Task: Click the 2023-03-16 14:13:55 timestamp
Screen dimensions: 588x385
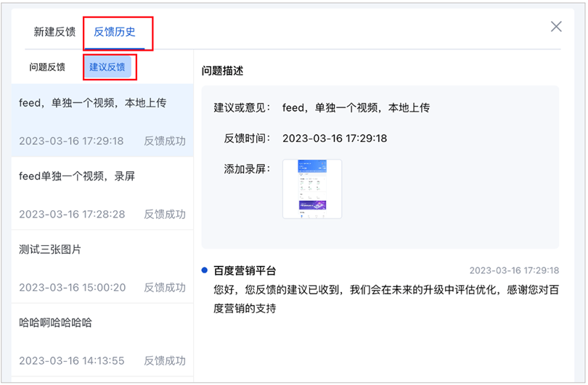Action: point(72,360)
